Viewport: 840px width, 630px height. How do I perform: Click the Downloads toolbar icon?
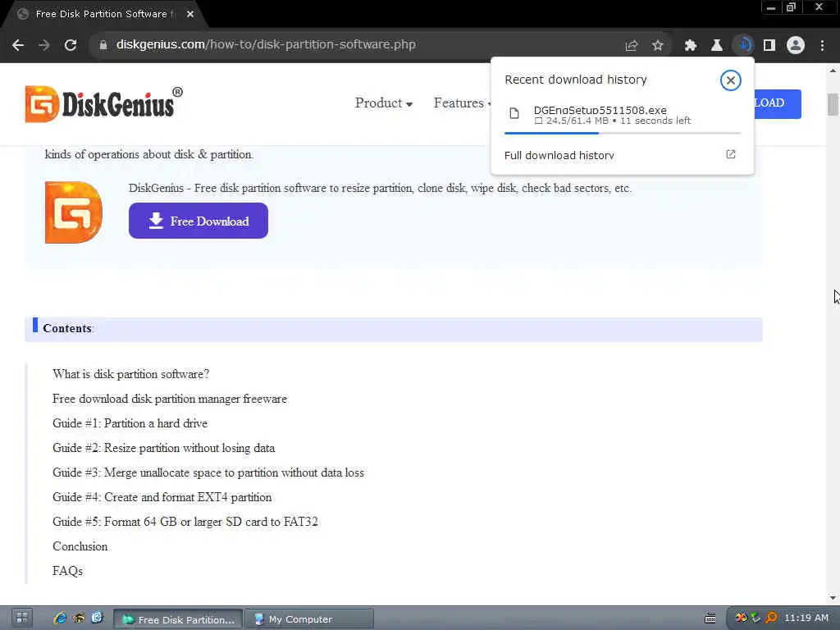pyautogui.click(x=743, y=45)
